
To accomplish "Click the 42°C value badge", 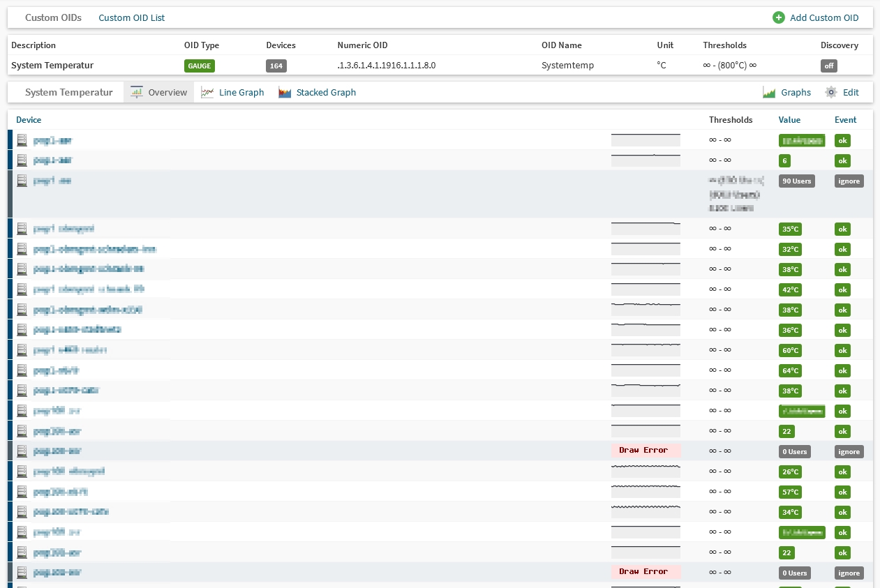I will point(791,289).
